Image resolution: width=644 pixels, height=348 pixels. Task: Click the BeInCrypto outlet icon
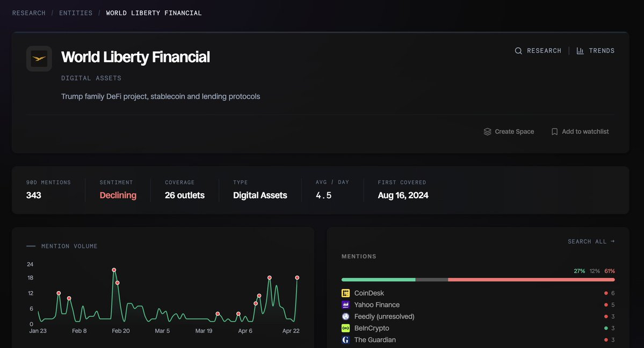(x=345, y=328)
